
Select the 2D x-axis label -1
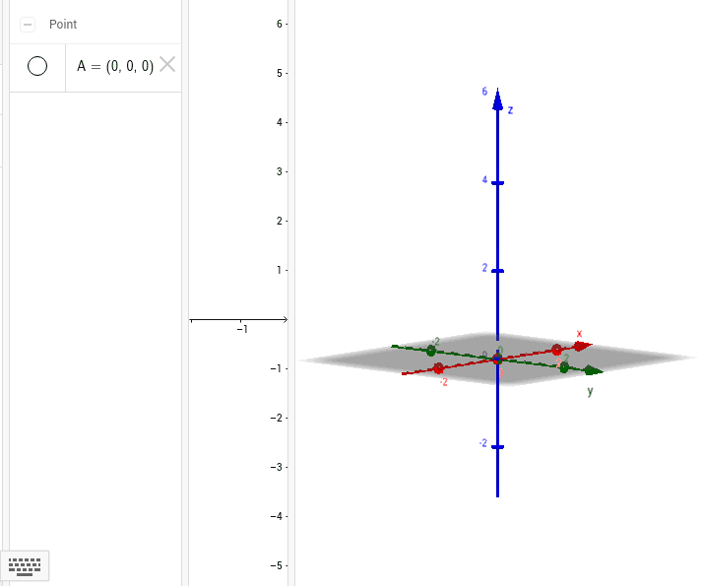click(x=242, y=329)
